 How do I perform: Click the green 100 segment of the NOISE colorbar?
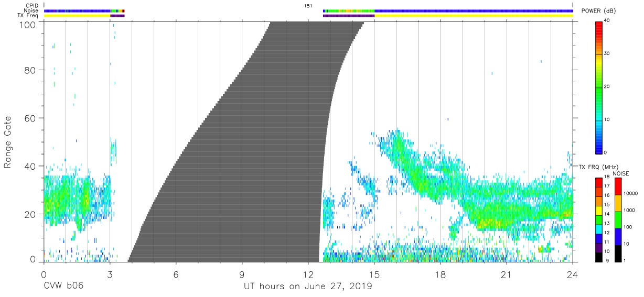click(618, 220)
